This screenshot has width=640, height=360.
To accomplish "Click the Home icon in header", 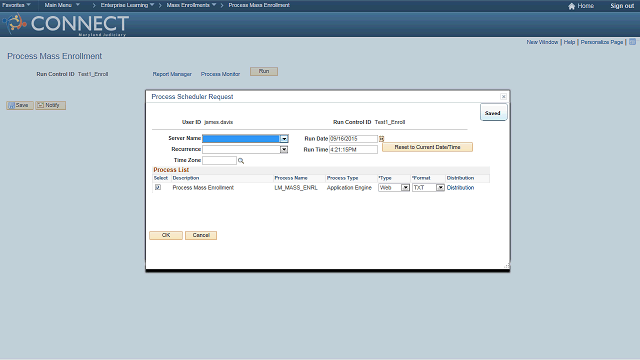I will click(571, 6).
